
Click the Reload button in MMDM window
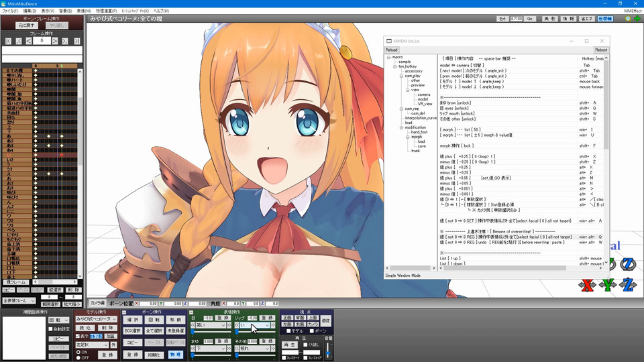pyautogui.click(x=391, y=50)
